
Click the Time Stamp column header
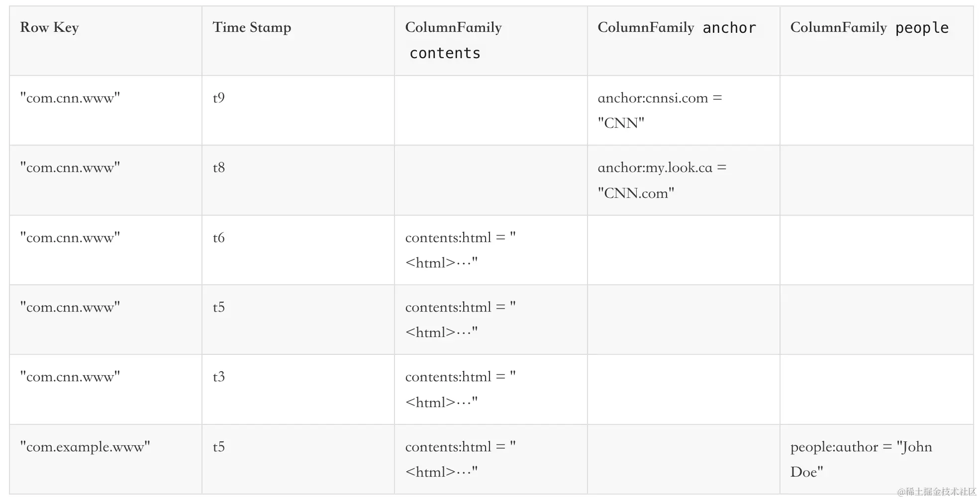[252, 28]
